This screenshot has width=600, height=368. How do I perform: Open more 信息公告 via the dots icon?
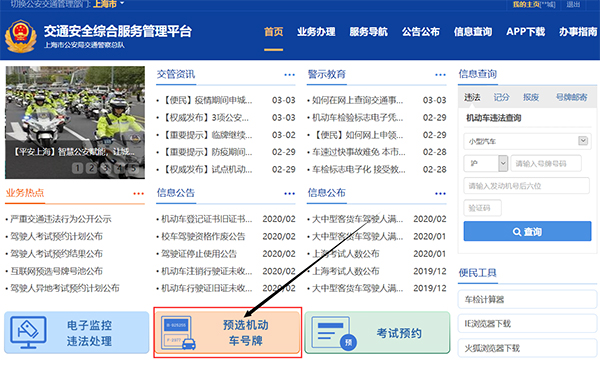pyautogui.click(x=289, y=194)
